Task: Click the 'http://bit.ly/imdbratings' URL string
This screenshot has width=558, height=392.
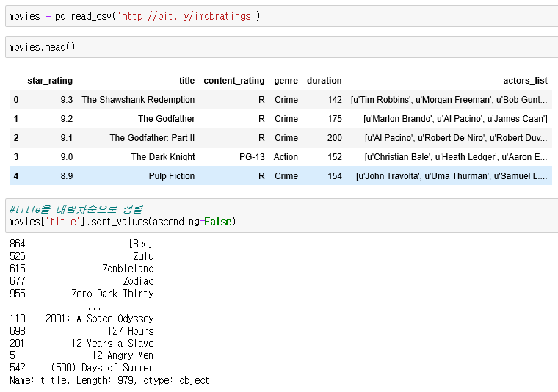Action: coord(186,16)
